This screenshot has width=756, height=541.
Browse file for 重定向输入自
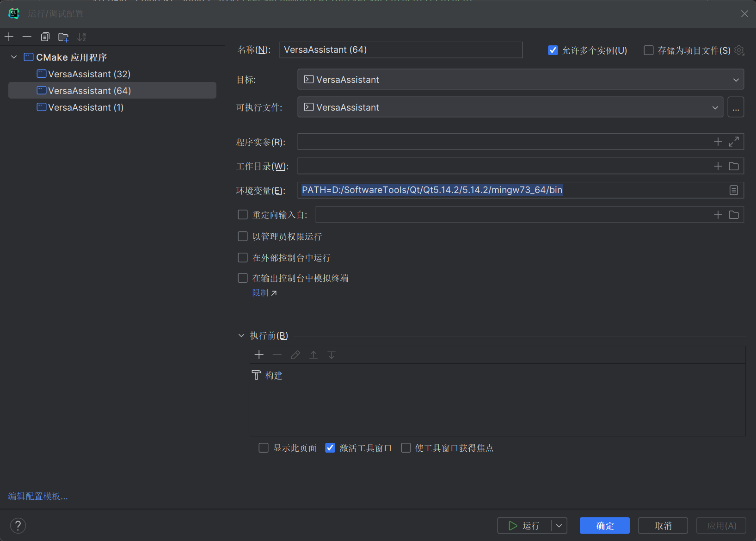coord(734,215)
